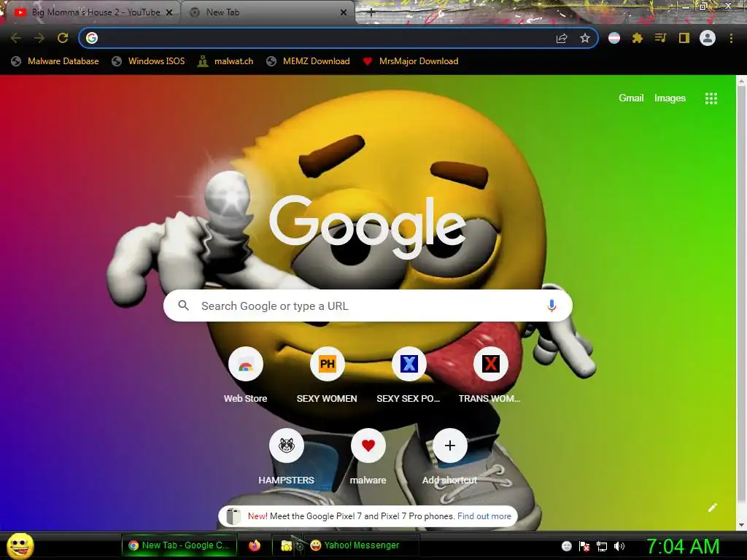The image size is (747, 560).
Task: Toggle the Chrome side panel icon
Action: pos(684,38)
